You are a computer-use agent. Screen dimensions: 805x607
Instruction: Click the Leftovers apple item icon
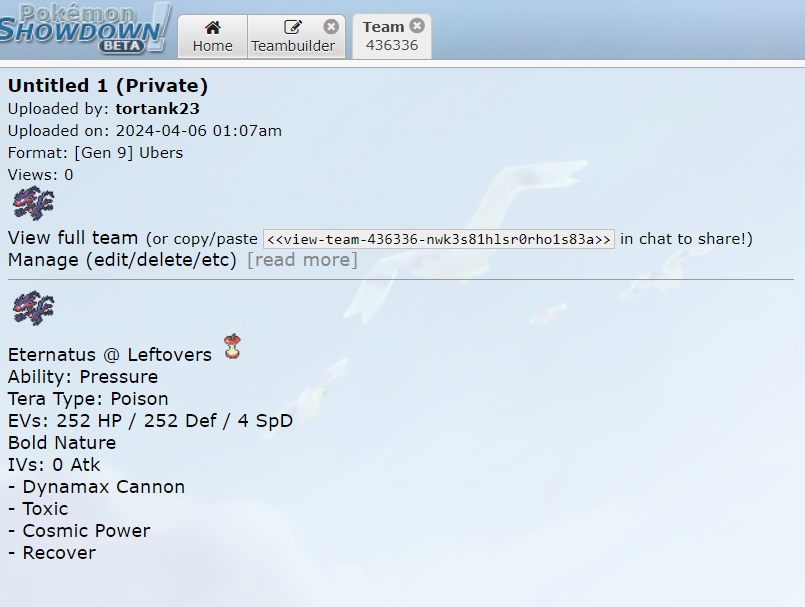pyautogui.click(x=233, y=346)
